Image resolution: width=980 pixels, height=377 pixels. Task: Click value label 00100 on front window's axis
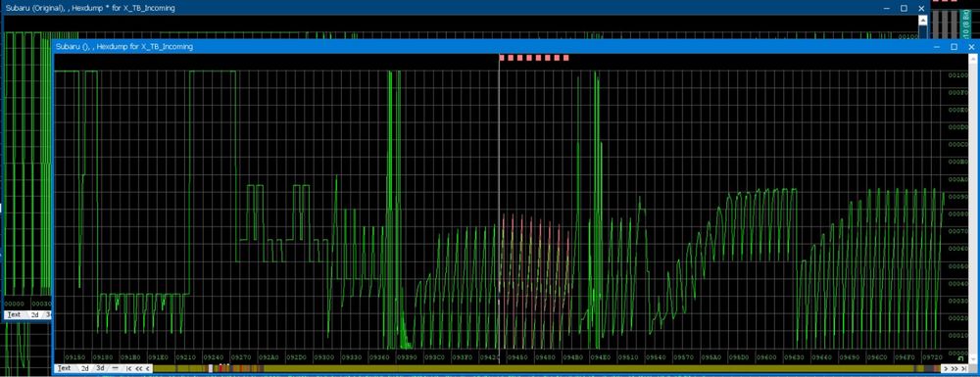958,74
